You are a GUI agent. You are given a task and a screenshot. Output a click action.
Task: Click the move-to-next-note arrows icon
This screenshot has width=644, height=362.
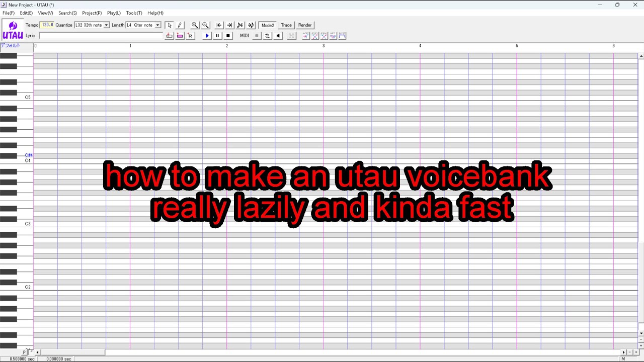click(x=251, y=25)
